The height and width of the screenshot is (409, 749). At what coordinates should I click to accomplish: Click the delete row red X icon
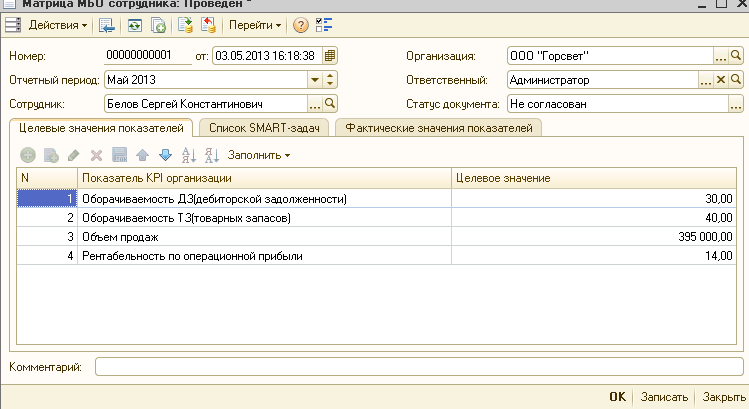click(x=96, y=155)
